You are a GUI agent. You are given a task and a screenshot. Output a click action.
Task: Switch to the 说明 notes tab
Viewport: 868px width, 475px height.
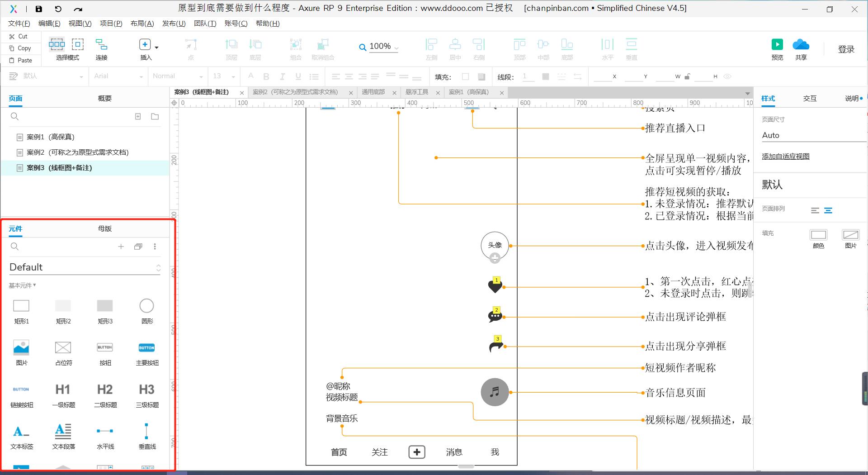coord(852,98)
